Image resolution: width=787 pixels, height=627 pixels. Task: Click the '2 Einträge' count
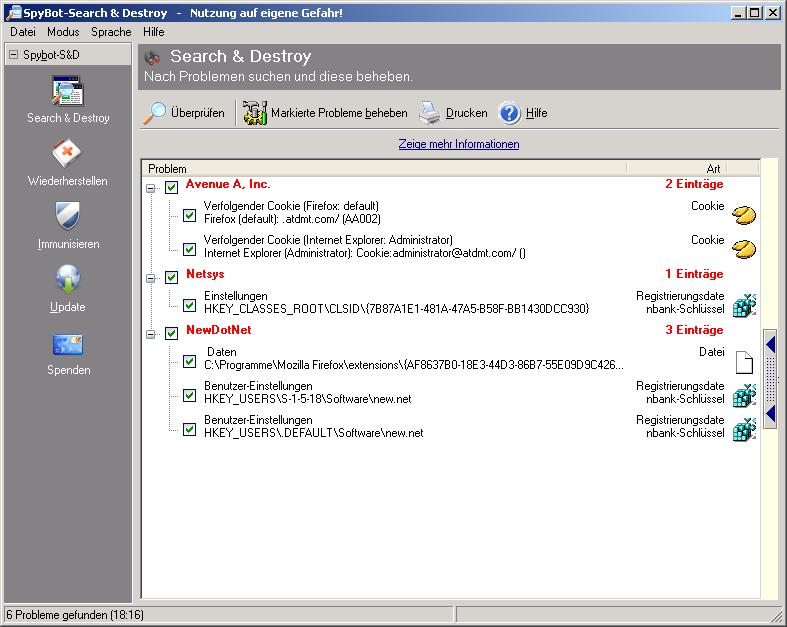click(x=694, y=184)
